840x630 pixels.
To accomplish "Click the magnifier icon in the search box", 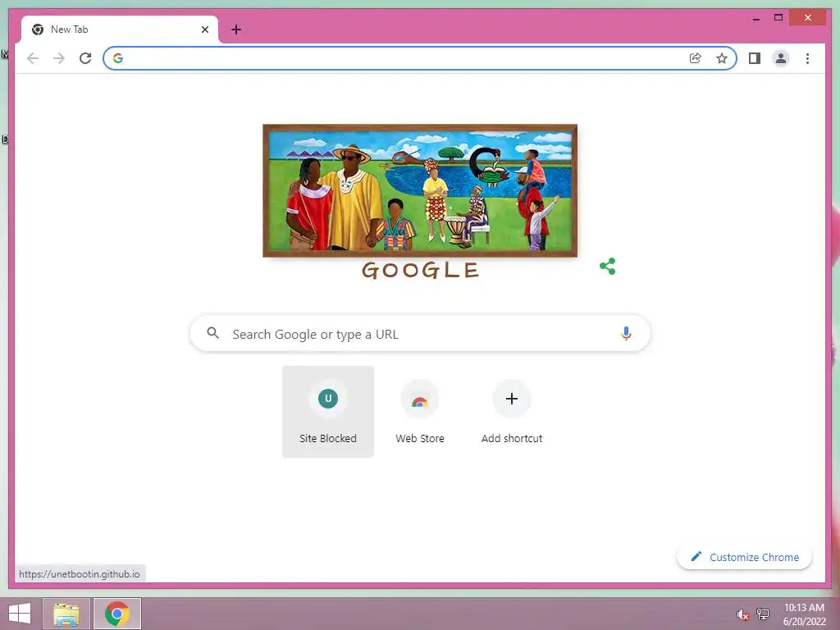I will click(212, 333).
